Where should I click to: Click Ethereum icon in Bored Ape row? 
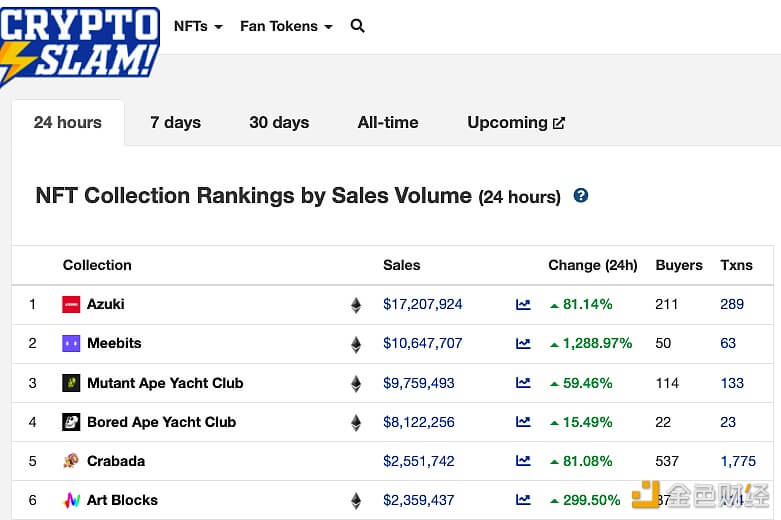356,423
